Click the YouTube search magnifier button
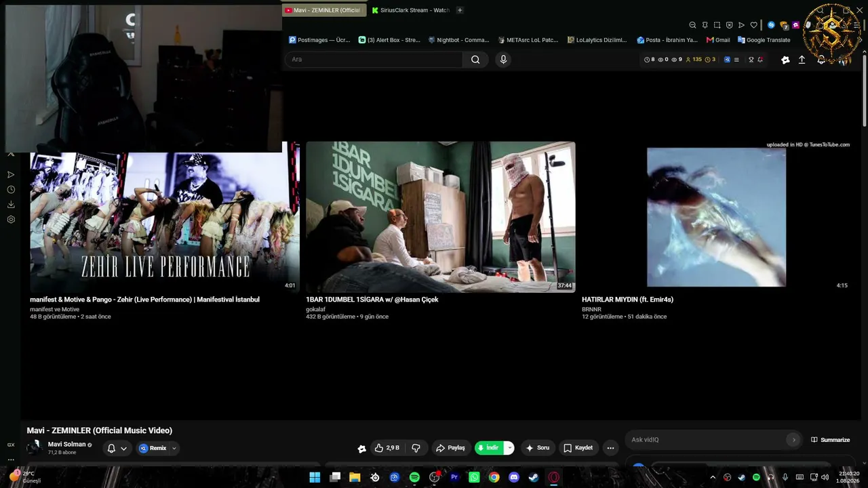 click(x=475, y=60)
